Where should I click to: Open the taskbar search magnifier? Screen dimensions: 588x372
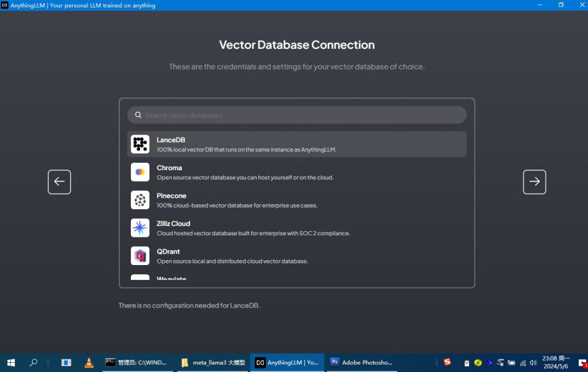click(x=33, y=363)
